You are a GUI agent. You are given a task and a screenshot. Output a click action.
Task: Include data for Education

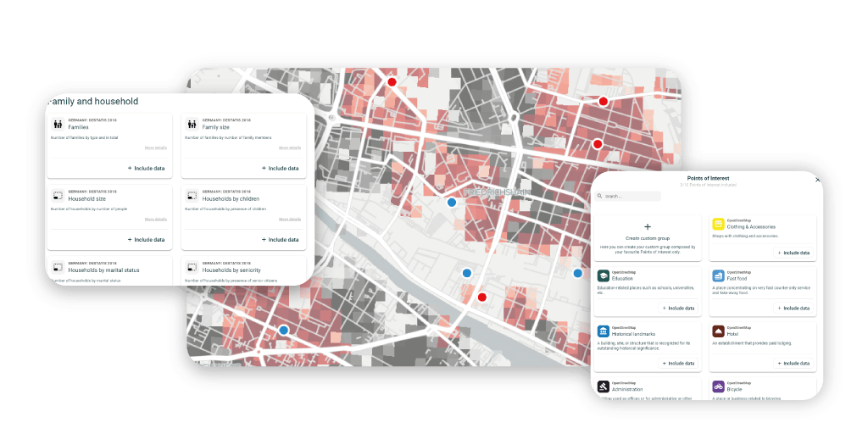[x=678, y=308]
